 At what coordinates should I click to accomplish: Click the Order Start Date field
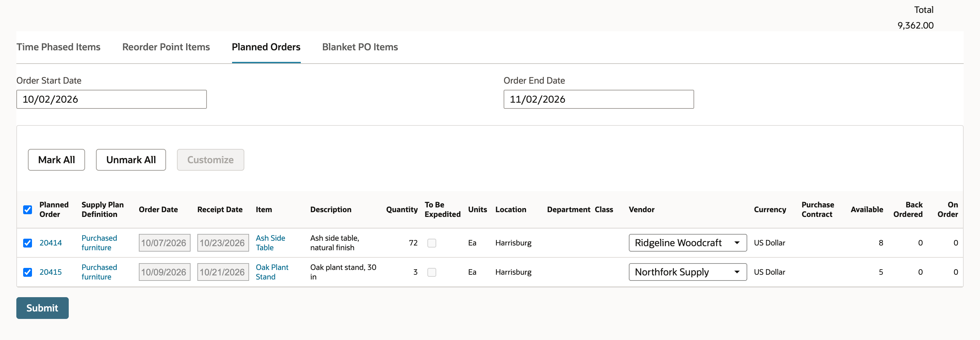coord(112,99)
